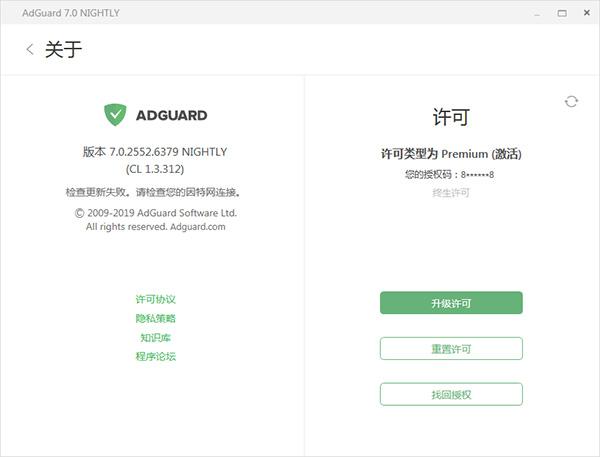This screenshot has height=457, width=600.
Task: Close the AdGuard 7.0 NIGHTLY window
Action: tap(587, 13)
